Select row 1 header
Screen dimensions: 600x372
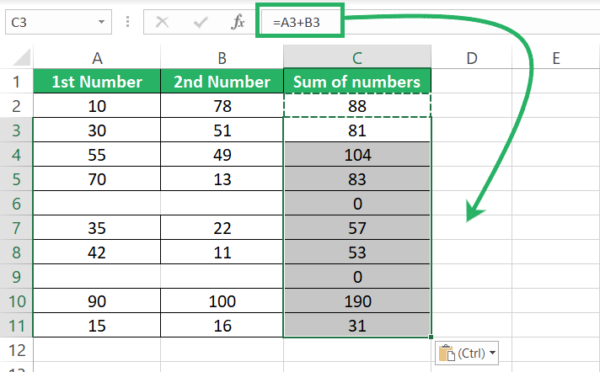pyautogui.click(x=16, y=82)
